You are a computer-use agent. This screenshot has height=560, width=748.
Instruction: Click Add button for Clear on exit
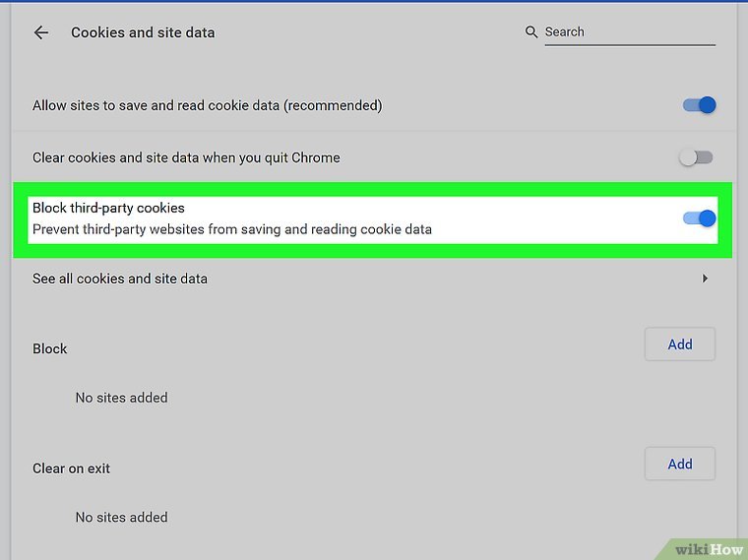pos(679,464)
